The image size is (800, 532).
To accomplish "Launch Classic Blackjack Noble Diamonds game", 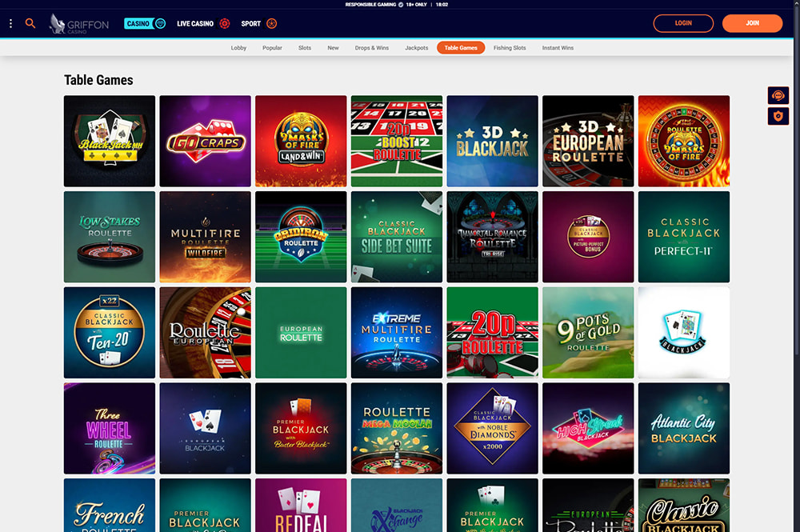I will [x=492, y=429].
